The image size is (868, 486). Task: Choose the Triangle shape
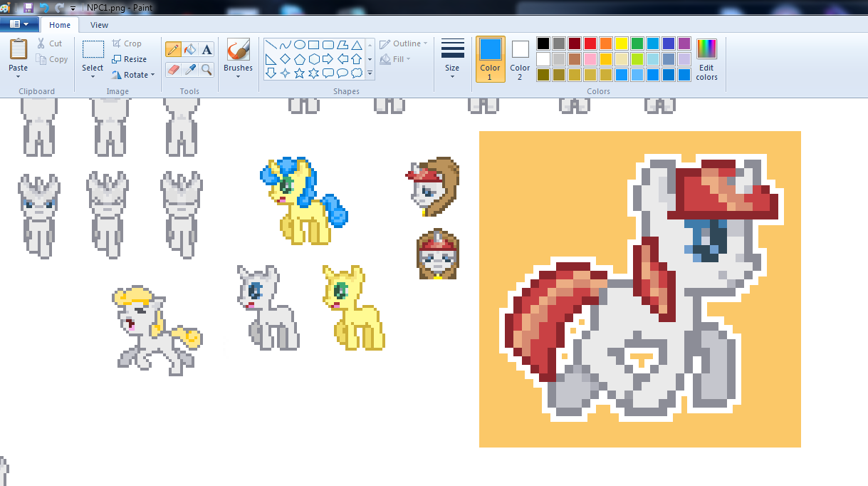(357, 44)
